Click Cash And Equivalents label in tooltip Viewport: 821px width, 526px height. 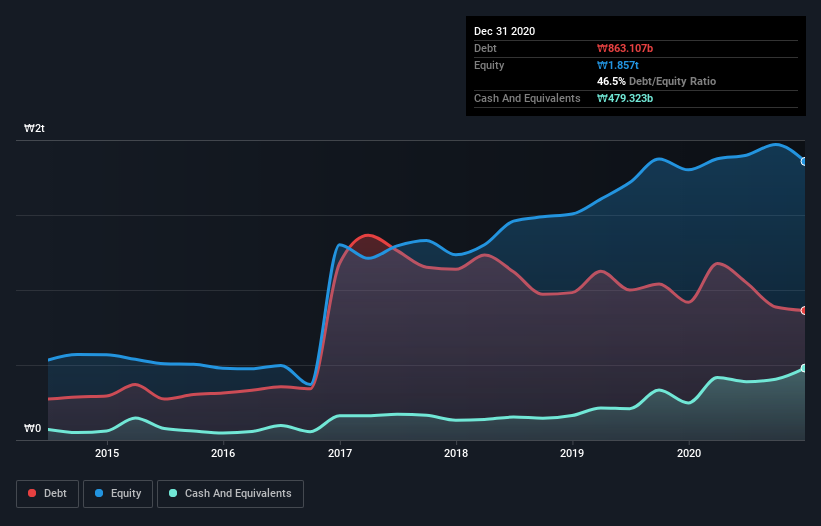[527, 98]
